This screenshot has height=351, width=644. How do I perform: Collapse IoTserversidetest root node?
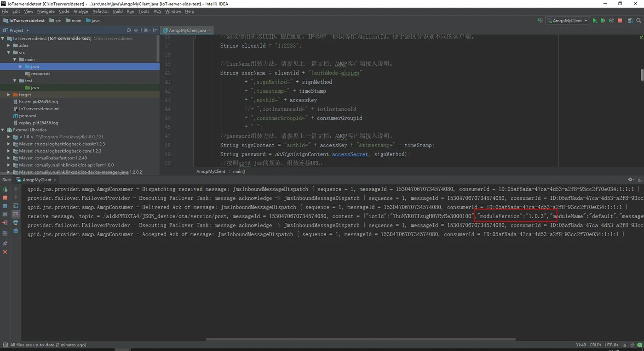pyautogui.click(x=3, y=39)
